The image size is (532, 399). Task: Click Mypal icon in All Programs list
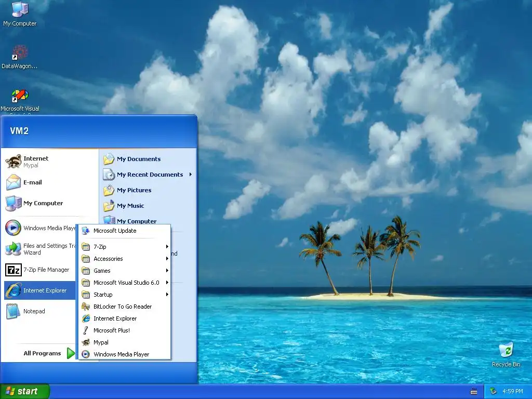pyautogui.click(x=86, y=342)
